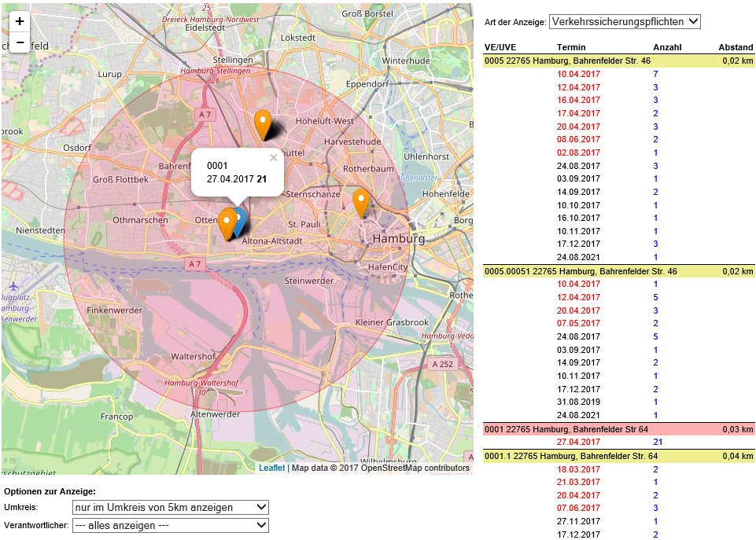This screenshot has height=540, width=756.
Task: Click the Sternschanze label on map
Action: click(x=313, y=194)
